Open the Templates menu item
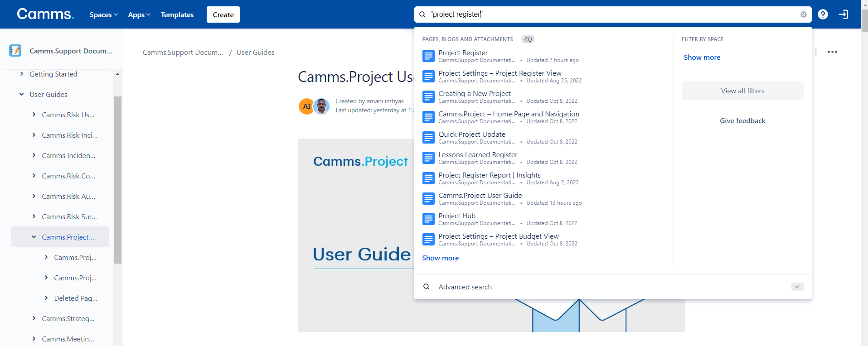868x346 pixels. point(177,14)
